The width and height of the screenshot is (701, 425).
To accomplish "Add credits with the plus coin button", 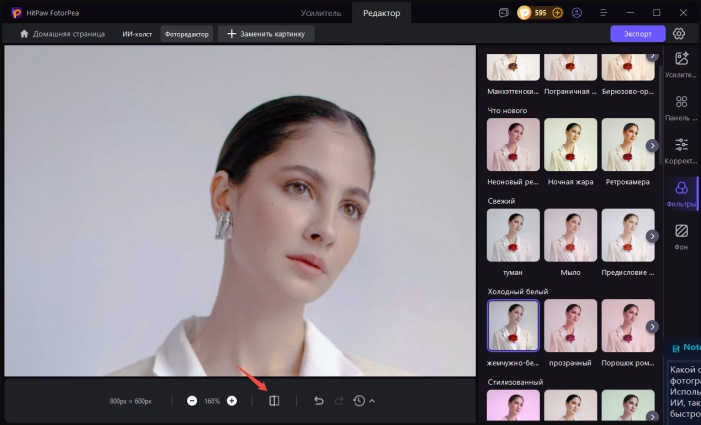I will (x=557, y=13).
